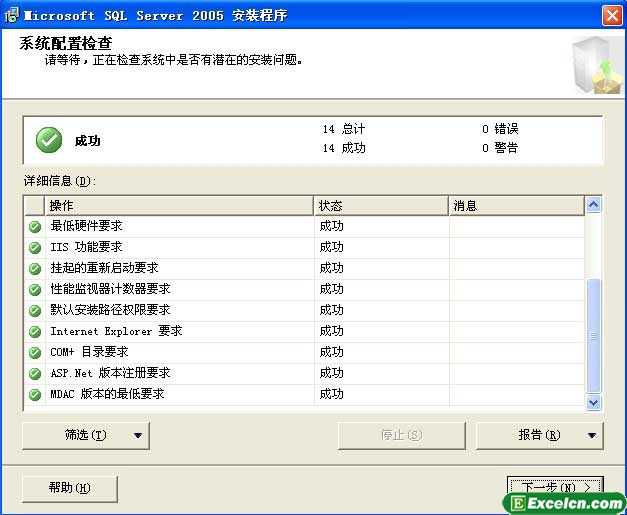Screen dimensions: 627x515
Task: Continue with the 下一步(N) button
Action: [x=555, y=487]
